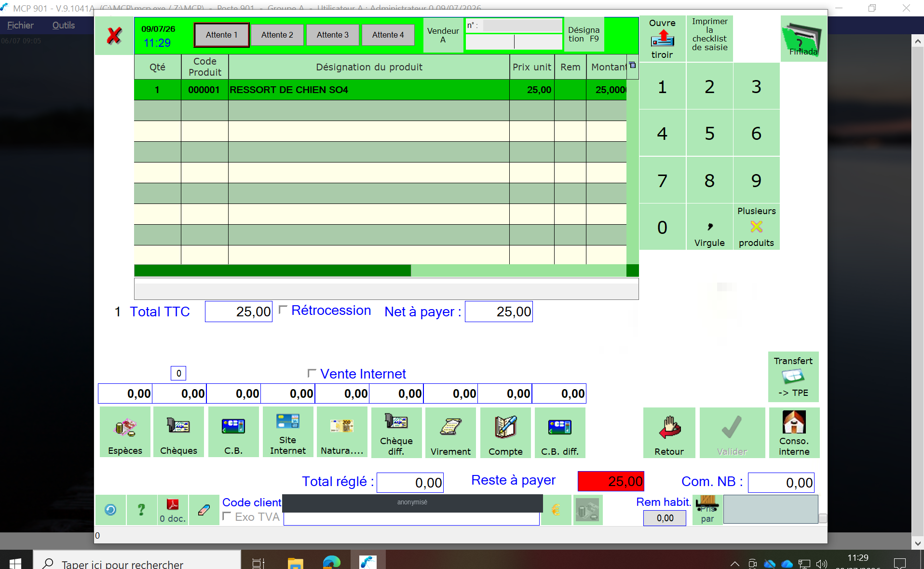Image resolution: width=924 pixels, height=569 pixels.
Task: Open the Outils menu
Action: [64, 25]
